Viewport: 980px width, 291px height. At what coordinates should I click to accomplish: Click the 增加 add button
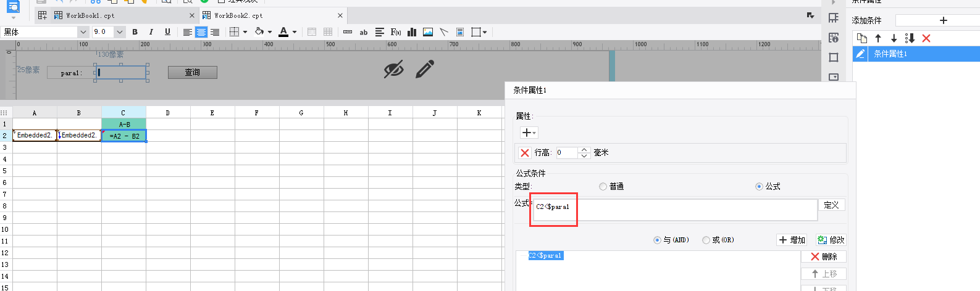point(792,240)
